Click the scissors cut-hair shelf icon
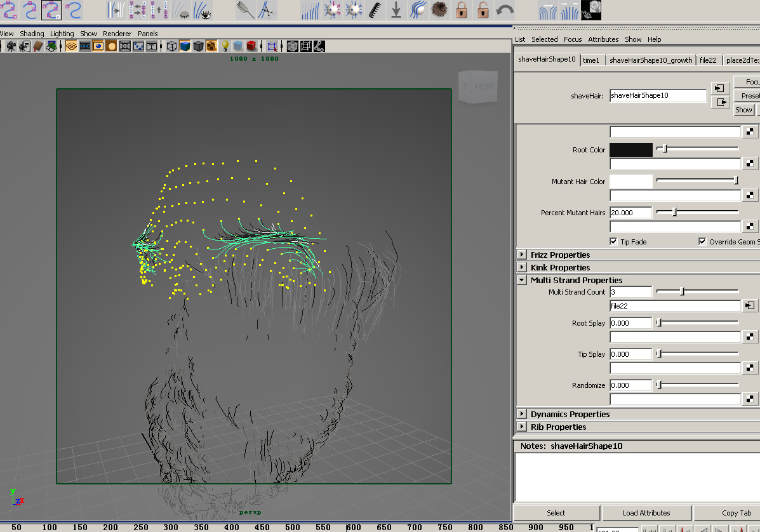760x532 pixels. point(267,10)
